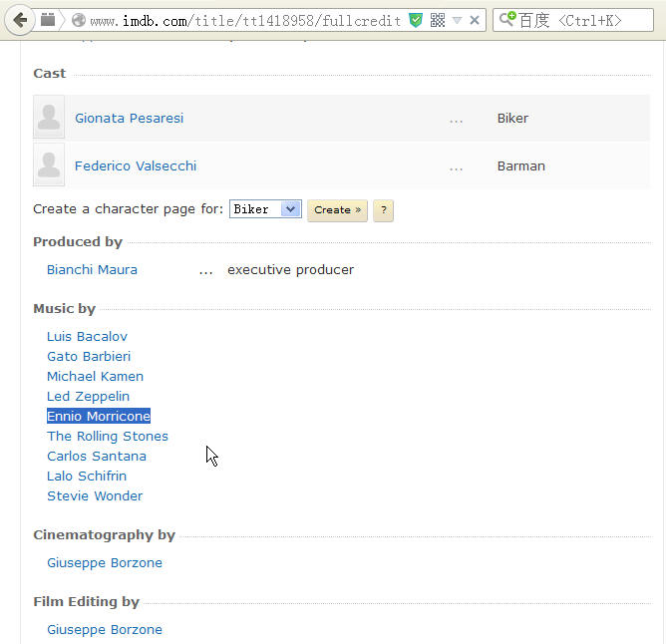Focus the Baidu search box
The width and height of the screenshot is (666, 644).
click(x=573, y=20)
